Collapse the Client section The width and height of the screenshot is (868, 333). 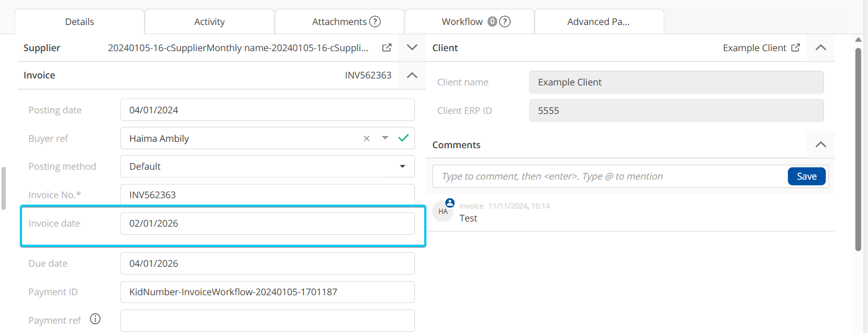[x=820, y=48]
